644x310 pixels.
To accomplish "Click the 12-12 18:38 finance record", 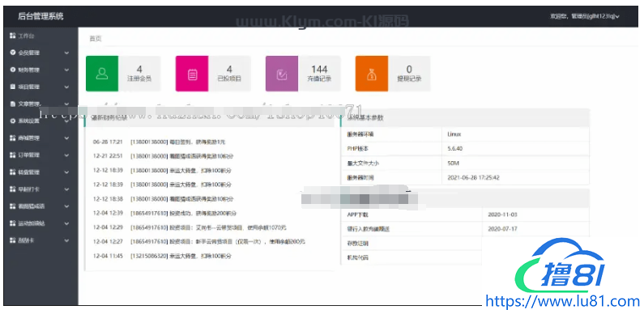I will pyautogui.click(x=163, y=199).
